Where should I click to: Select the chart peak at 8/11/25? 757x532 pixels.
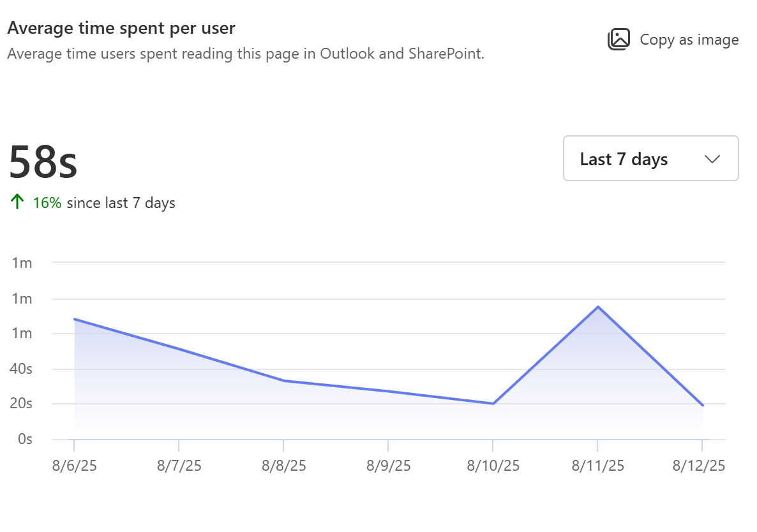pyautogui.click(x=598, y=306)
